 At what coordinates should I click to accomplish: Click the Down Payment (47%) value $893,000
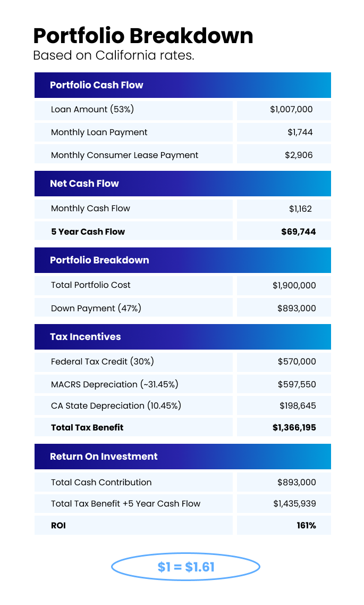coord(297,308)
